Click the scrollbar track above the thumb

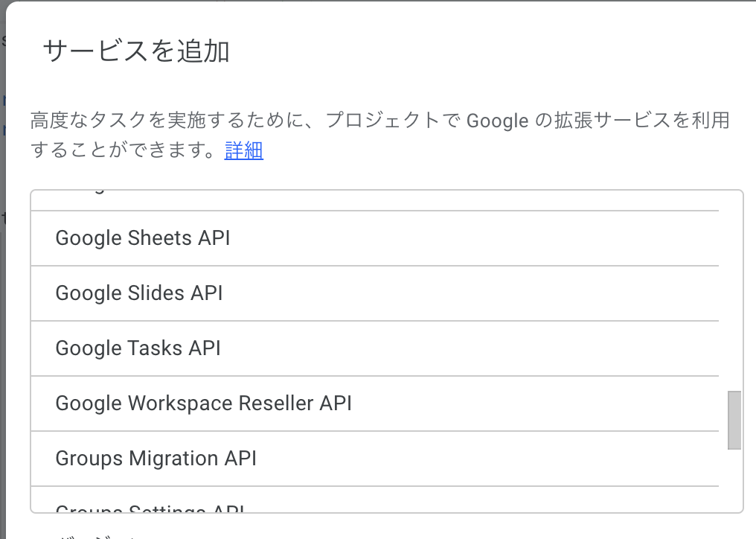tap(734, 298)
